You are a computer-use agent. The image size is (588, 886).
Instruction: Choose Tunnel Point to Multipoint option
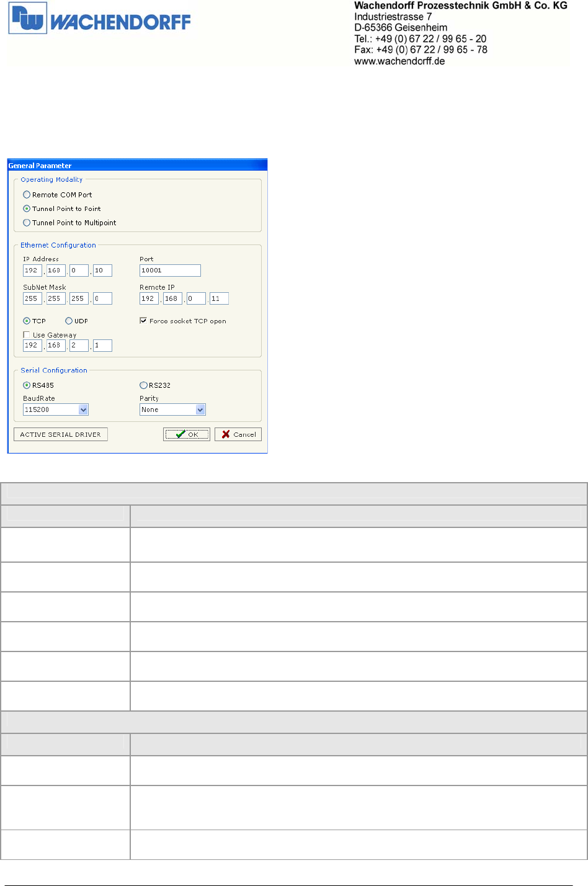pos(27,223)
